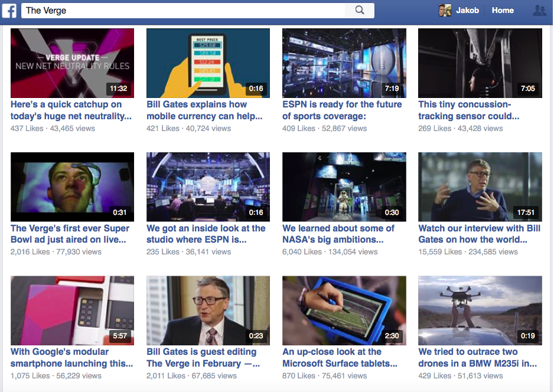554x392 pixels.
Task: Click '235 Likes · 36,141 views' text
Action: 188,252
